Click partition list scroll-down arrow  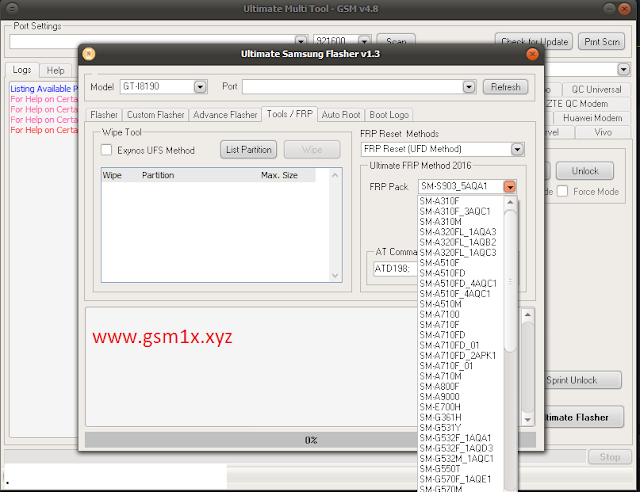[335, 276]
